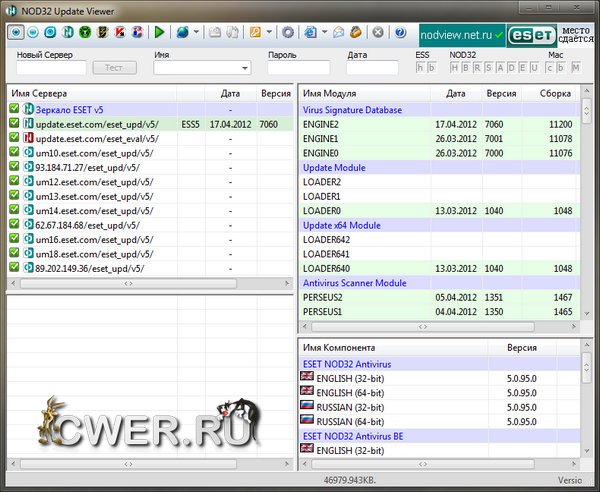The height and width of the screenshot is (492, 600).
Task: Click the globe icon in toolbar
Action: (184, 32)
